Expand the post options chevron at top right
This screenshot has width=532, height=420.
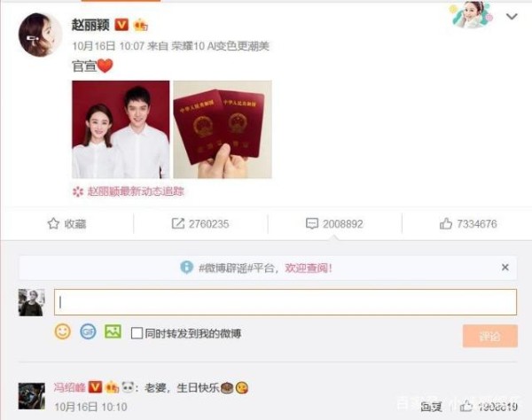pyautogui.click(x=512, y=16)
